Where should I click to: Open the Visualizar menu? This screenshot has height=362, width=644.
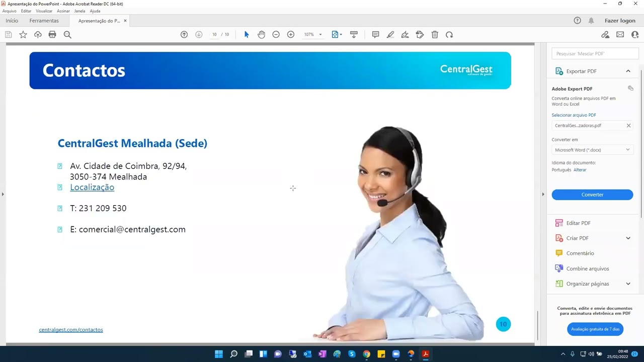click(44, 11)
